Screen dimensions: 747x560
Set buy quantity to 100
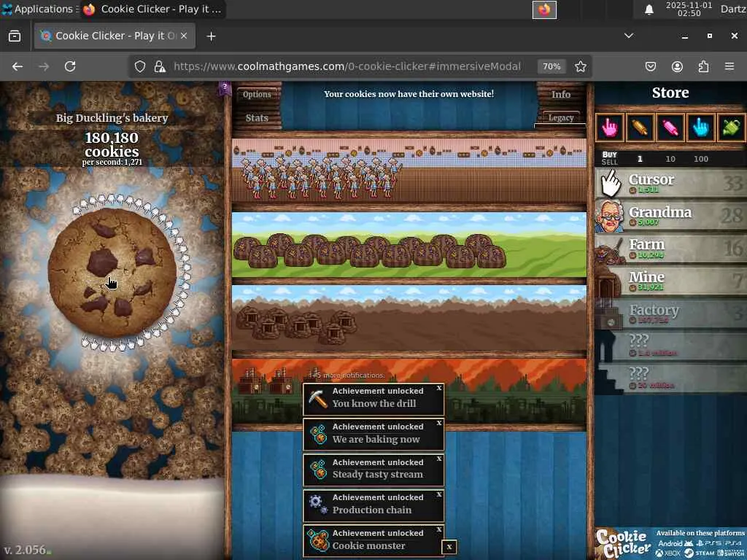point(701,159)
